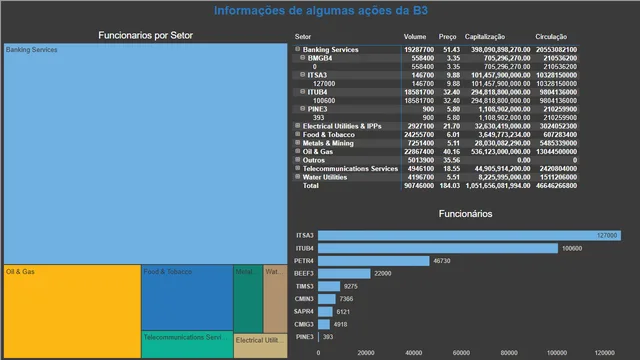The width and height of the screenshot is (640, 360).
Task: Click the 127000 row under ITSA3
Action: tap(324, 84)
